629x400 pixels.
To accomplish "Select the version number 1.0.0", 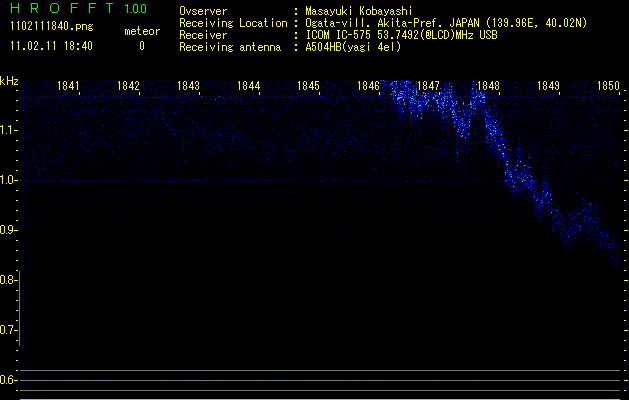I will [136, 9].
